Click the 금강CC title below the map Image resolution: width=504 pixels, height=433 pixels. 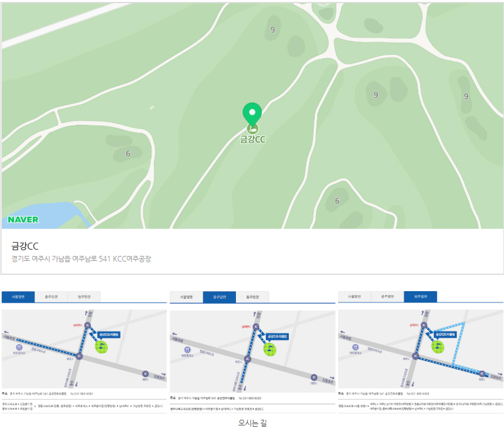click(25, 246)
